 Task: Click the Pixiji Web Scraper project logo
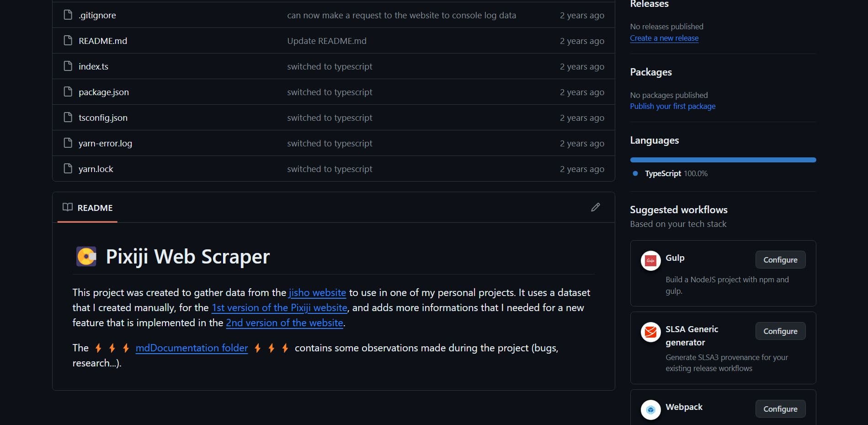(x=86, y=257)
